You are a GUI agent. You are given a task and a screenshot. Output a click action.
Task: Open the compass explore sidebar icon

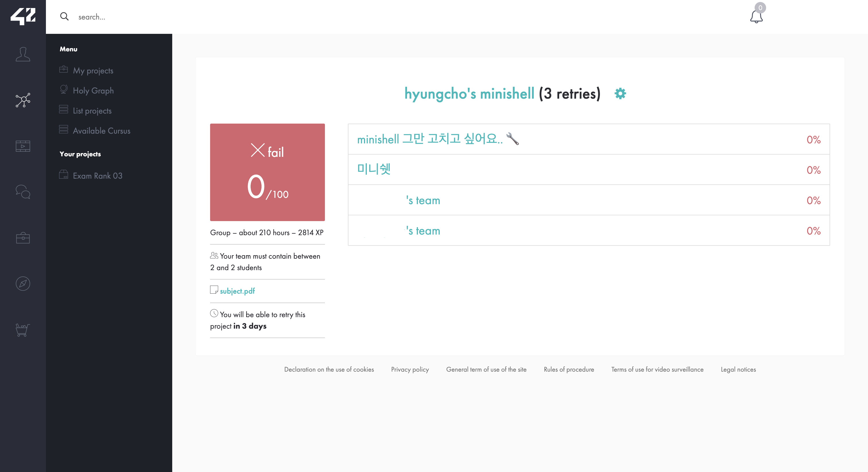[x=23, y=284]
